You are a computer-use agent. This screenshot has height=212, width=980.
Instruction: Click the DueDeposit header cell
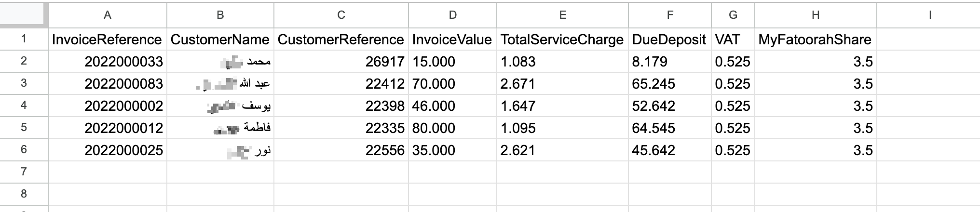click(670, 39)
